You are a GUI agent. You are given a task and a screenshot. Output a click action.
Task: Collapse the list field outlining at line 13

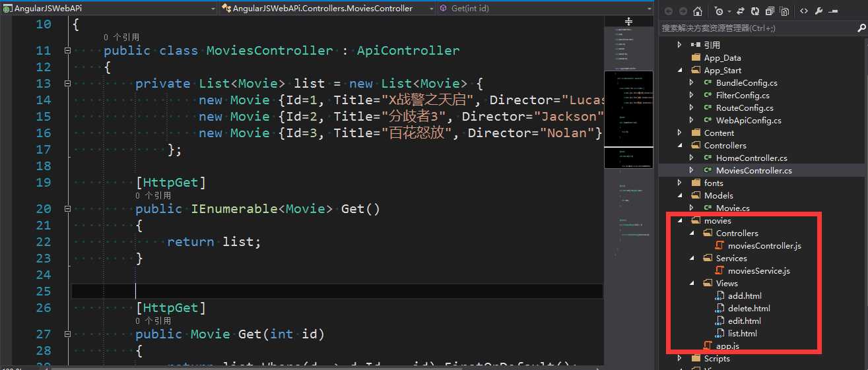coord(67,84)
